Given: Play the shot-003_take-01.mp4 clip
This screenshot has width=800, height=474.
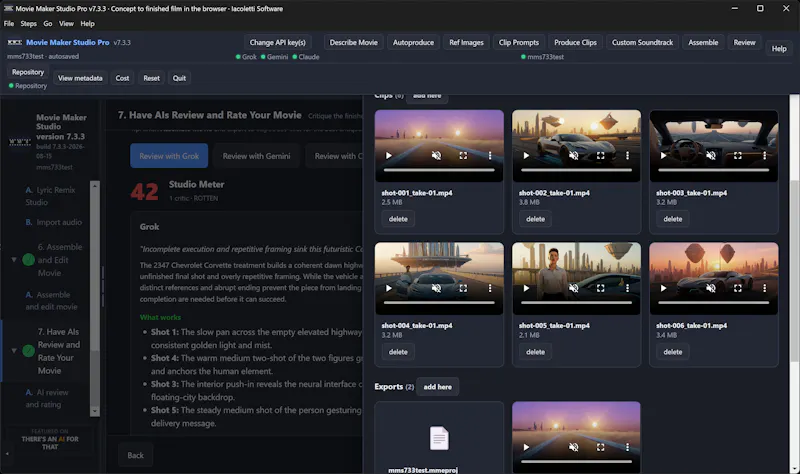Looking at the screenshot, I should pyautogui.click(x=663, y=156).
